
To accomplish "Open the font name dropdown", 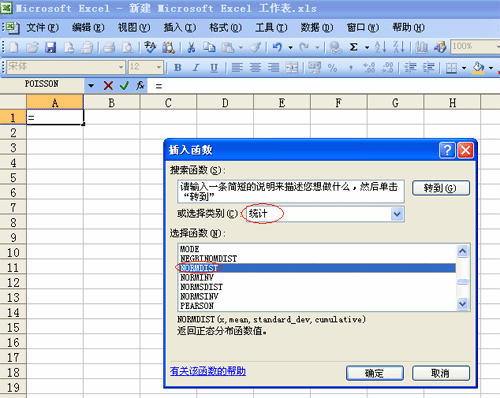I will tap(121, 67).
